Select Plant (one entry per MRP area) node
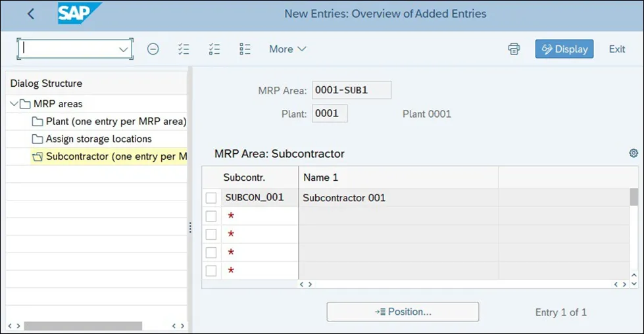644x334 pixels. 116,122
